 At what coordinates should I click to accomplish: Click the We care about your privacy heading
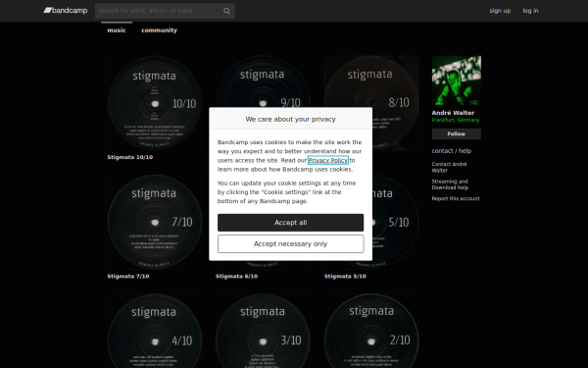coord(291,119)
